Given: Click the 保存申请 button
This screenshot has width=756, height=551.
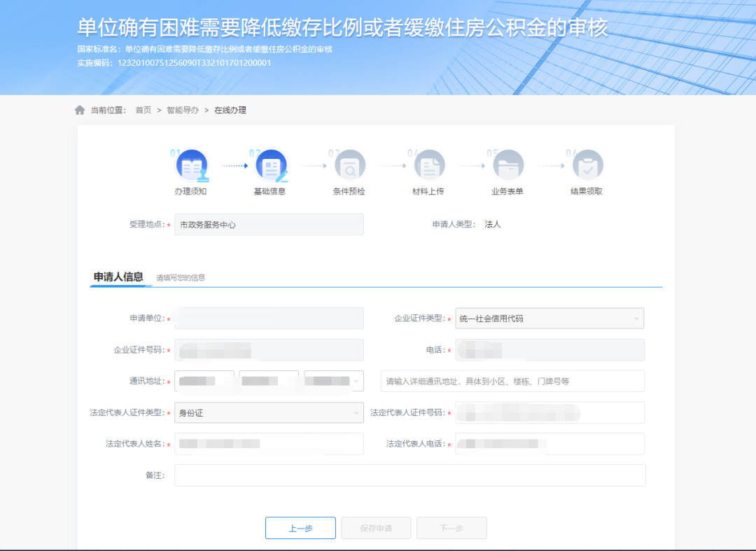Looking at the screenshot, I should tap(376, 528).
